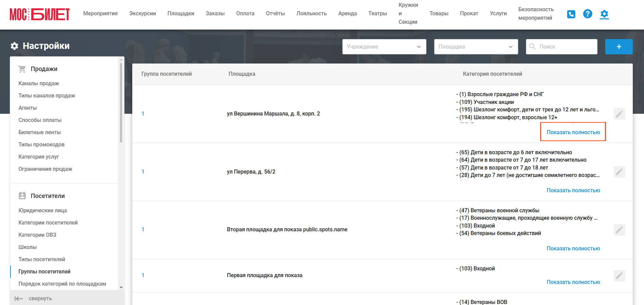Edit Первая площадка для показа row
644x305 pixels.
(x=620, y=275)
